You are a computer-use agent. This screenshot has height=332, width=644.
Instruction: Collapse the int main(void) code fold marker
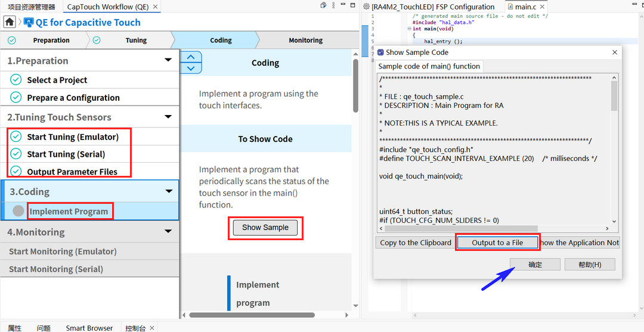click(409, 29)
